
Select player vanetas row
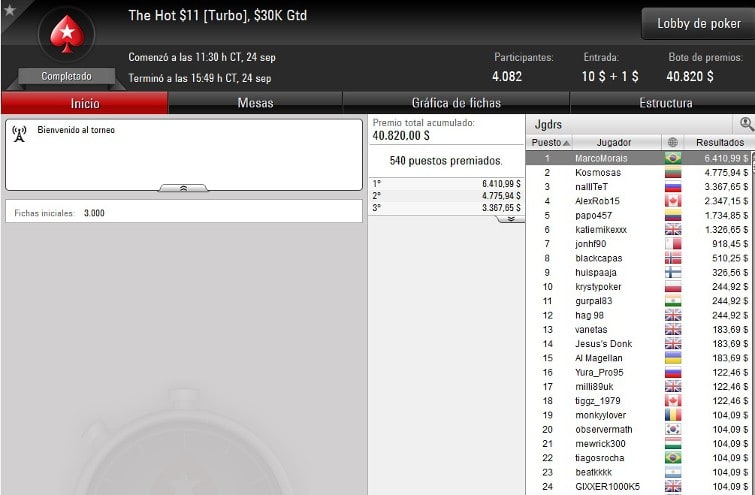coord(638,329)
